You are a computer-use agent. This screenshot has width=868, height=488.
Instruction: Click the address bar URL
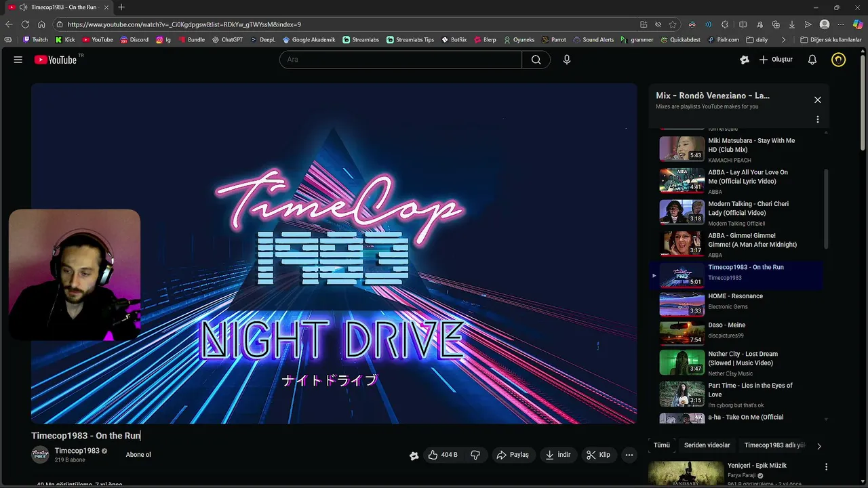pyautogui.click(x=184, y=24)
